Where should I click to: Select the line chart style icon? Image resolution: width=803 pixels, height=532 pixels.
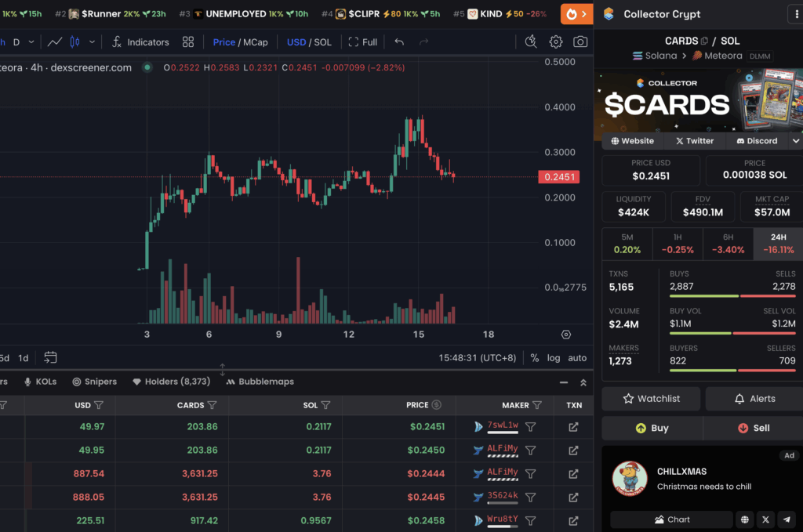pyautogui.click(x=55, y=42)
